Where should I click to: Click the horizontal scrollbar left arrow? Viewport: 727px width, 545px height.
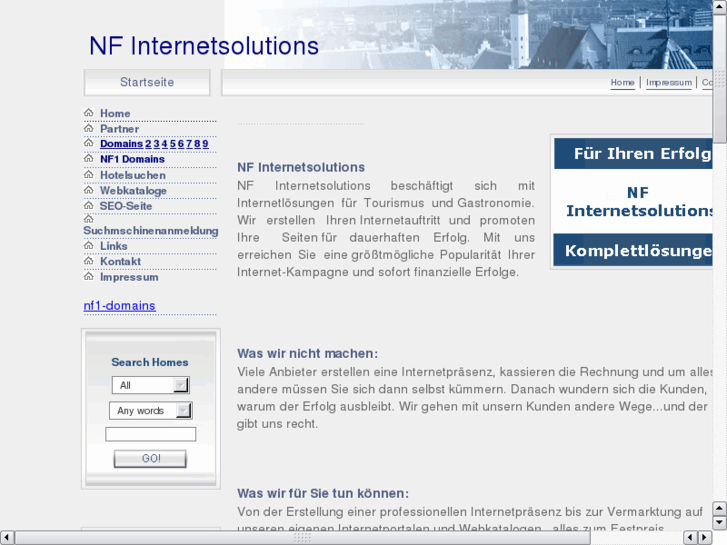pos(6,537)
